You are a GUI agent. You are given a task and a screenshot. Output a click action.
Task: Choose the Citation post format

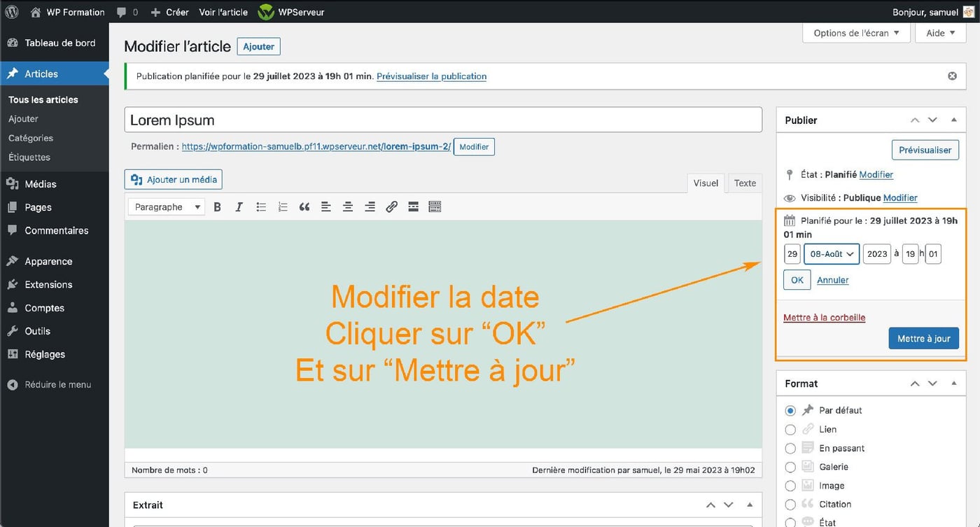790,503
